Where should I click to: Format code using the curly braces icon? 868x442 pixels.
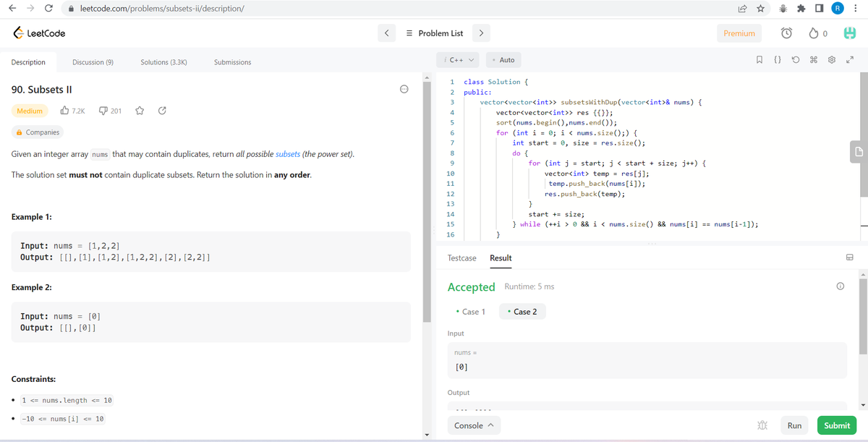coord(777,60)
